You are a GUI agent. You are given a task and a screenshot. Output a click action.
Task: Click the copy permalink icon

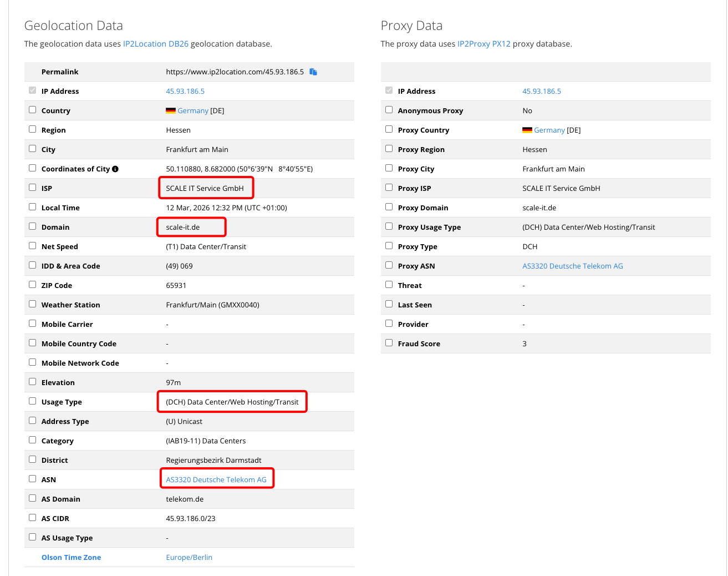(313, 72)
